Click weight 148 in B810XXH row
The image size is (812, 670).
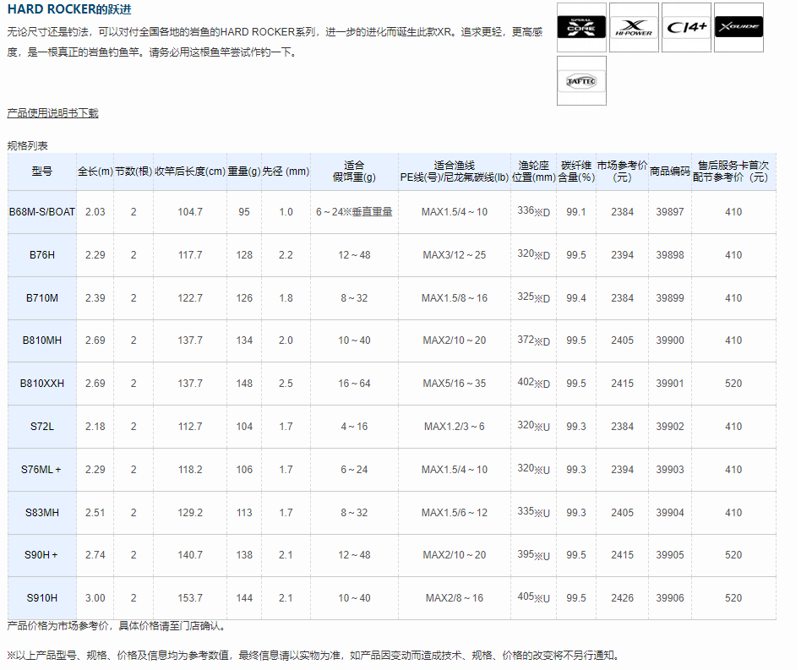point(244,383)
